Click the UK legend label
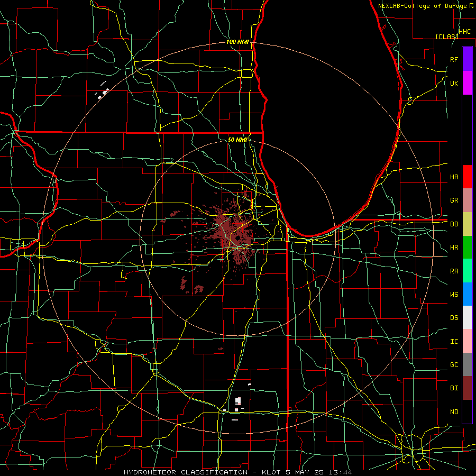Screen dimensions: 476x476 [454, 83]
